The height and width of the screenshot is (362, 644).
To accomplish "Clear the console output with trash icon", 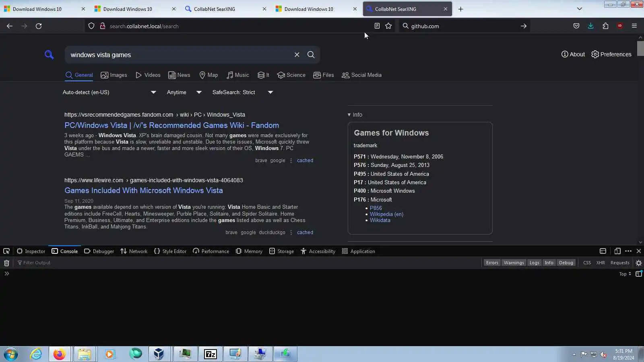I will (x=6, y=263).
